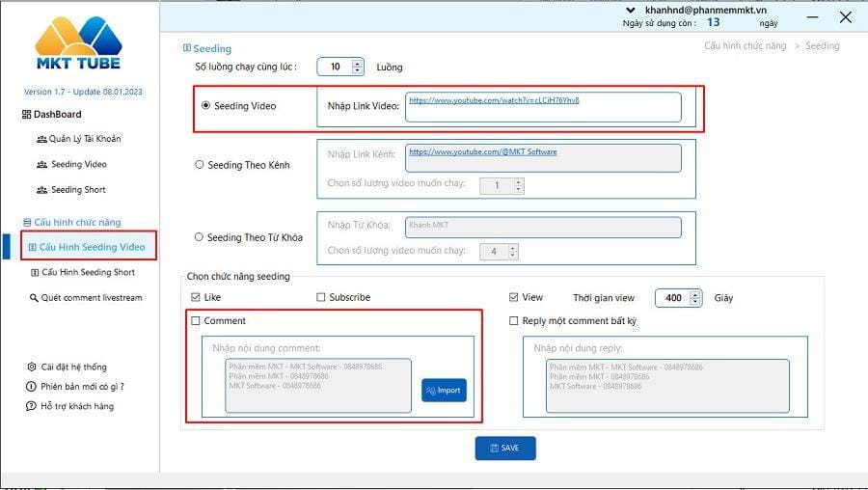
Task: Click the icon inside the Import button
Action: (431, 391)
